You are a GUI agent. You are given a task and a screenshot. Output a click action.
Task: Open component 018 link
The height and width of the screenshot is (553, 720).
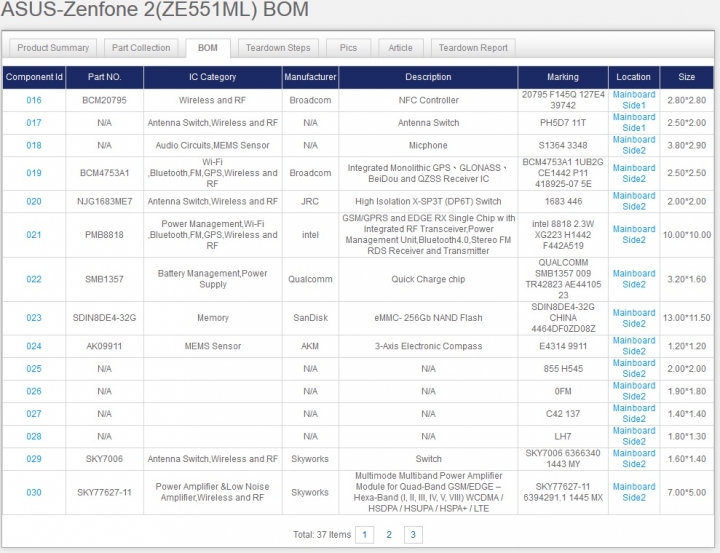pyautogui.click(x=34, y=145)
